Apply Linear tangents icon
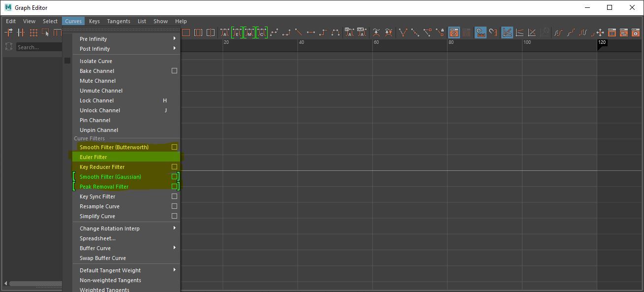 tap(299, 32)
